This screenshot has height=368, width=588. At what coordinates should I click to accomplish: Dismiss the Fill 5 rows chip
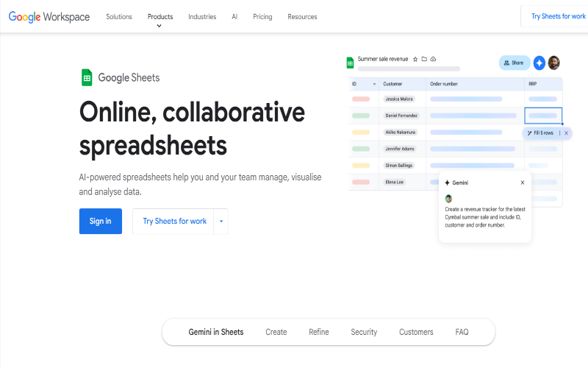(566, 133)
